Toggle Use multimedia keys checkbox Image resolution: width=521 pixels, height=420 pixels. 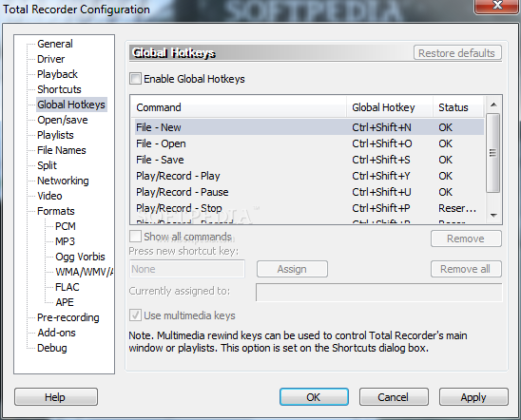click(x=135, y=315)
